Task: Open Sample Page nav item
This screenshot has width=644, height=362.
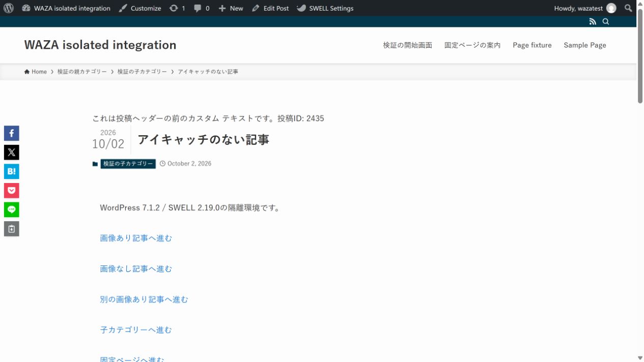Action: pyautogui.click(x=585, y=45)
